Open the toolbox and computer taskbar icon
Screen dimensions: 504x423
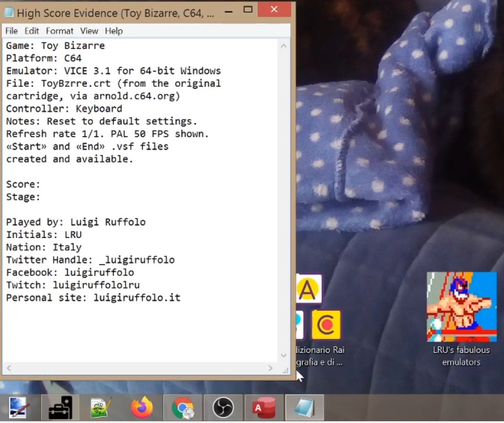point(60,408)
